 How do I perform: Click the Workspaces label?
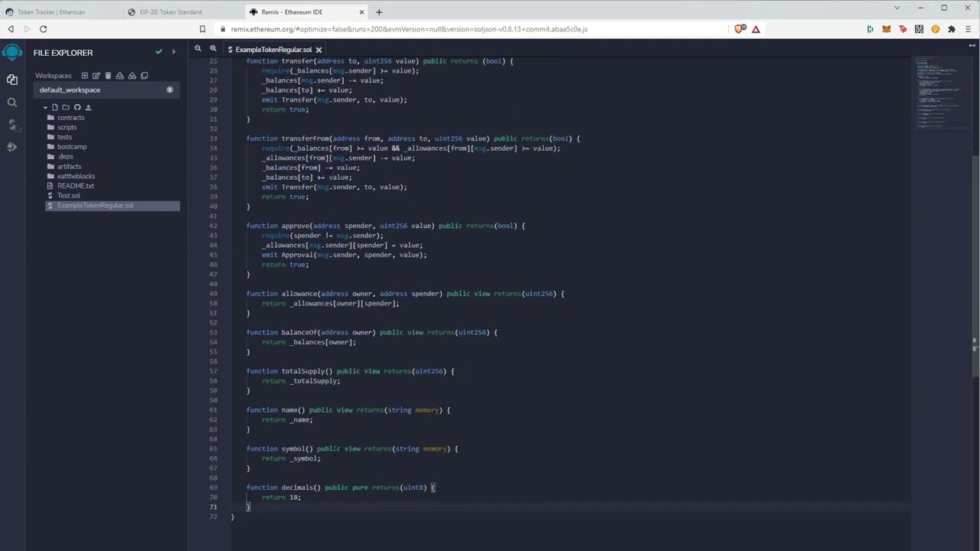coord(53,76)
